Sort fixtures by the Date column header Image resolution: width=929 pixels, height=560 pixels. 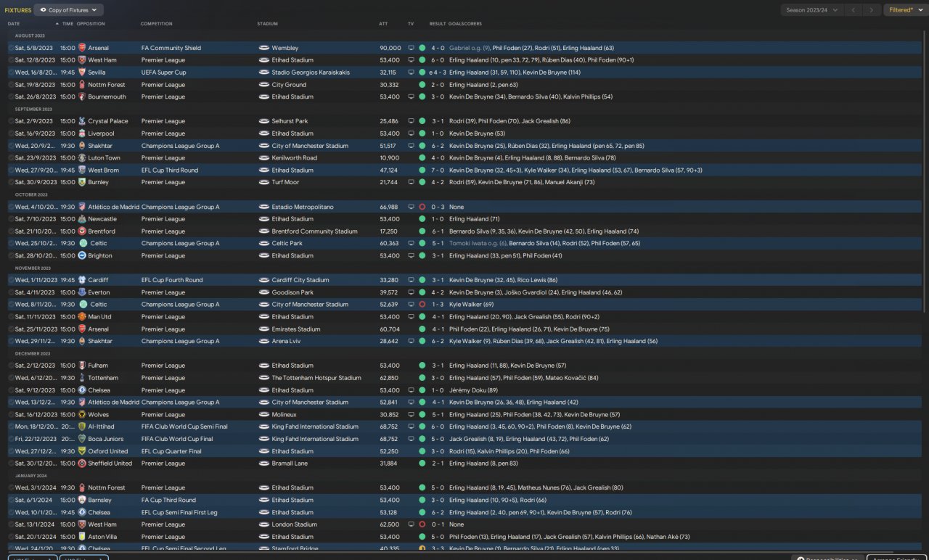(14, 24)
